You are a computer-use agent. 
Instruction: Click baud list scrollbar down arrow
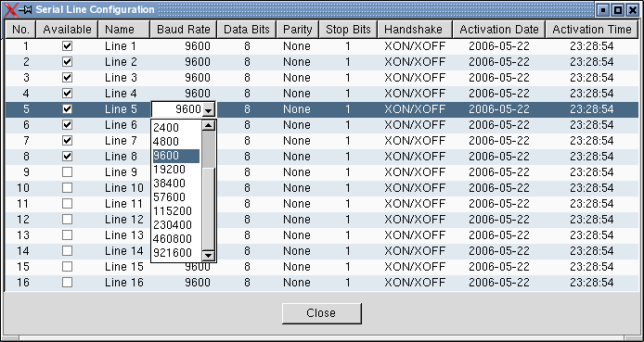(209, 256)
